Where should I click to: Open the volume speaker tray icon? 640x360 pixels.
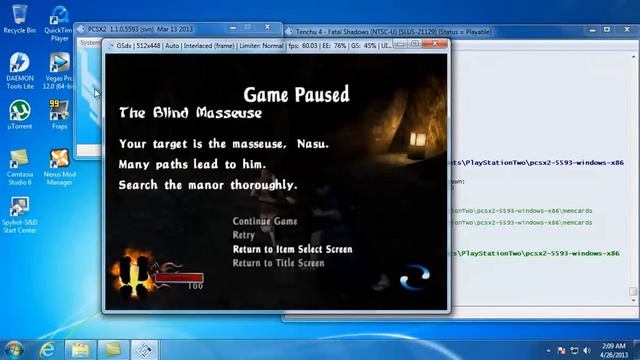(x=587, y=351)
